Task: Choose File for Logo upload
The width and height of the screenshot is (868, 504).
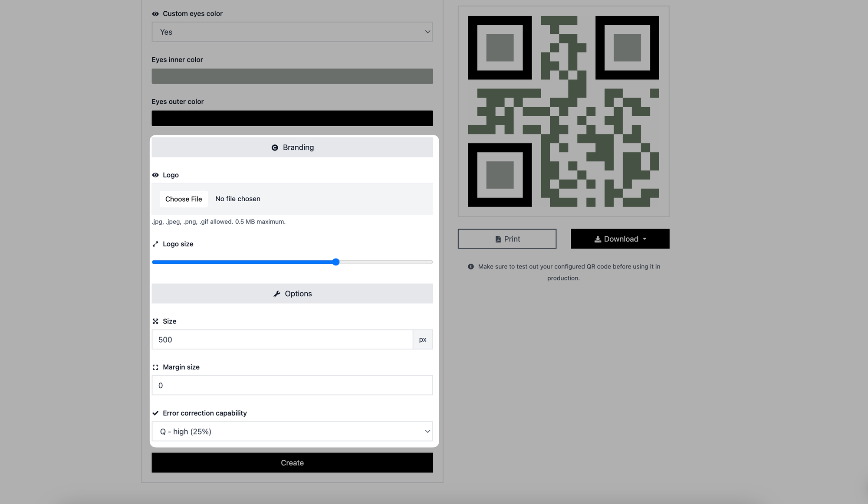Action: tap(184, 199)
